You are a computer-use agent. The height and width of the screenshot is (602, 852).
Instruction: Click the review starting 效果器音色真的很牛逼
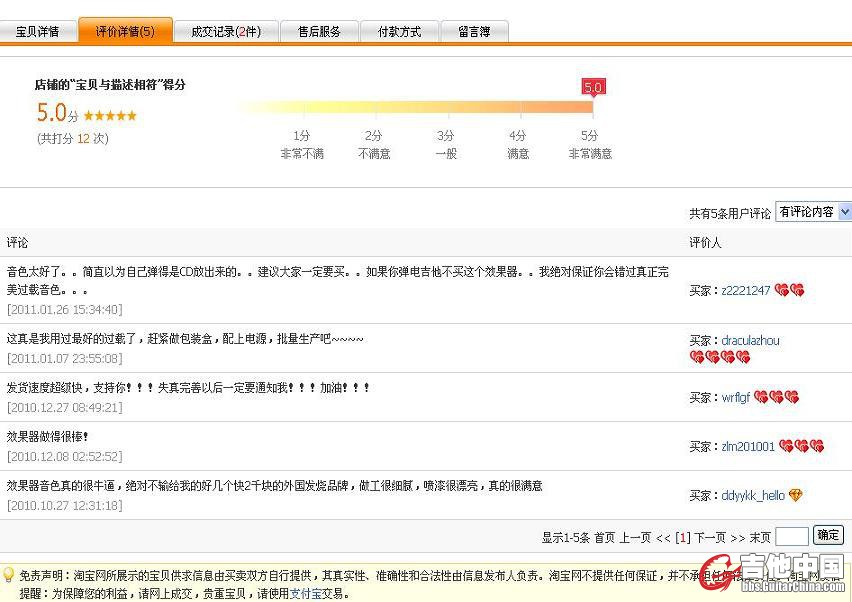(274, 486)
